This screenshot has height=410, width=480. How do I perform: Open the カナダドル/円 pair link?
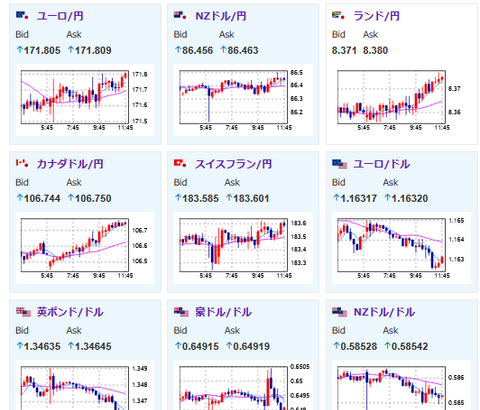70,164
